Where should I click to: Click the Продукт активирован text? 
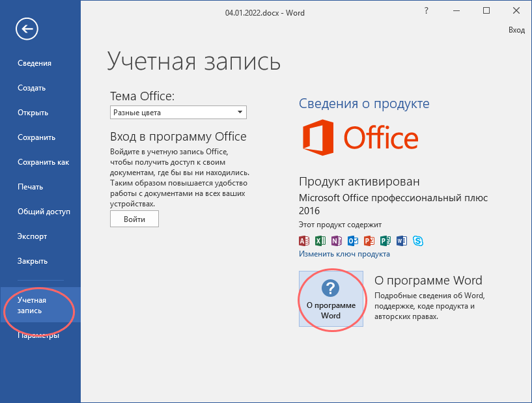click(x=359, y=182)
